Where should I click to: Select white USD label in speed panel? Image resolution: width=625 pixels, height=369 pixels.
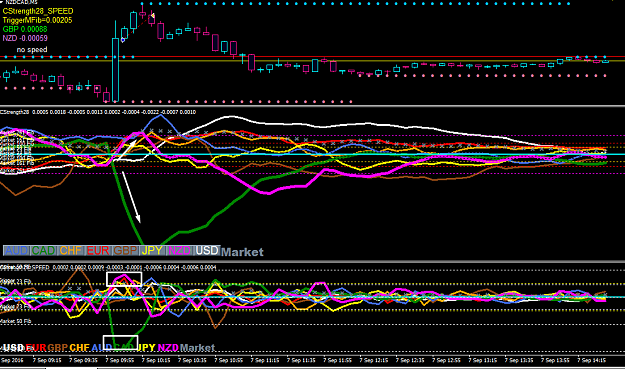click(14, 348)
